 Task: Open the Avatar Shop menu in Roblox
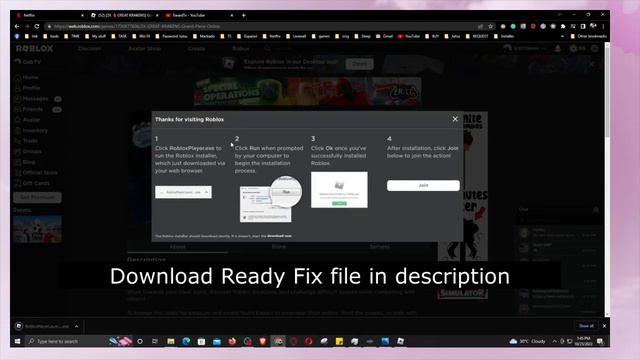(x=144, y=49)
